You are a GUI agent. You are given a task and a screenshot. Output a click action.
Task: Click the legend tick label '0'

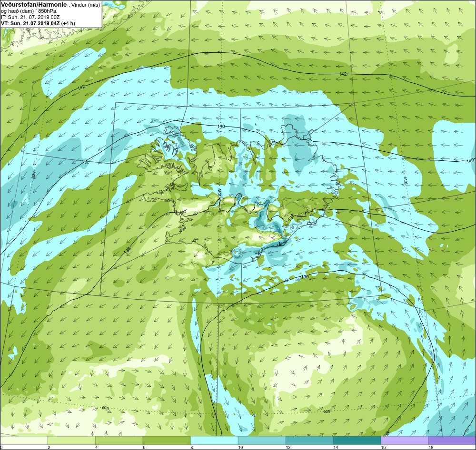tap(1, 447)
